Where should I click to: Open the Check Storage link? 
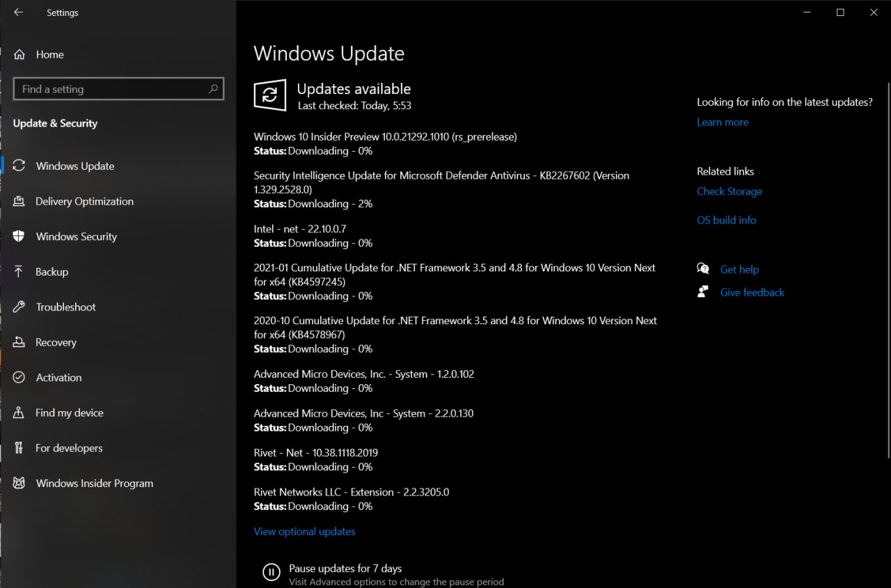click(x=730, y=191)
